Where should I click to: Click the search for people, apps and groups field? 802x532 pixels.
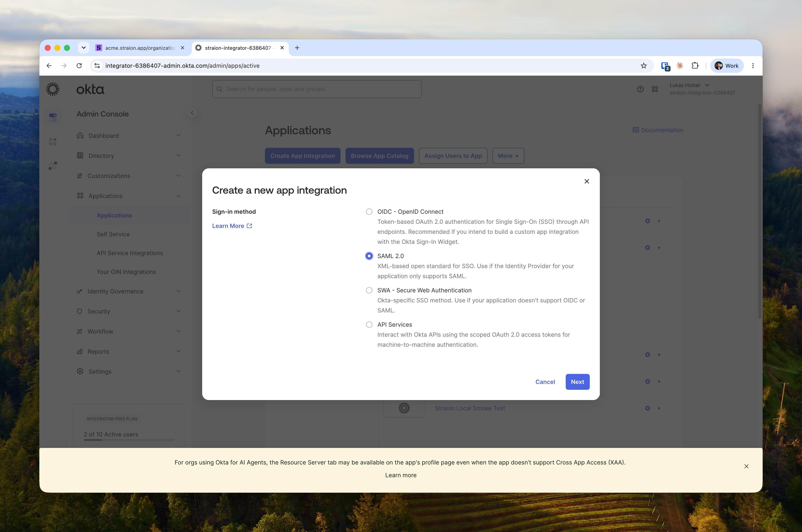(x=316, y=89)
